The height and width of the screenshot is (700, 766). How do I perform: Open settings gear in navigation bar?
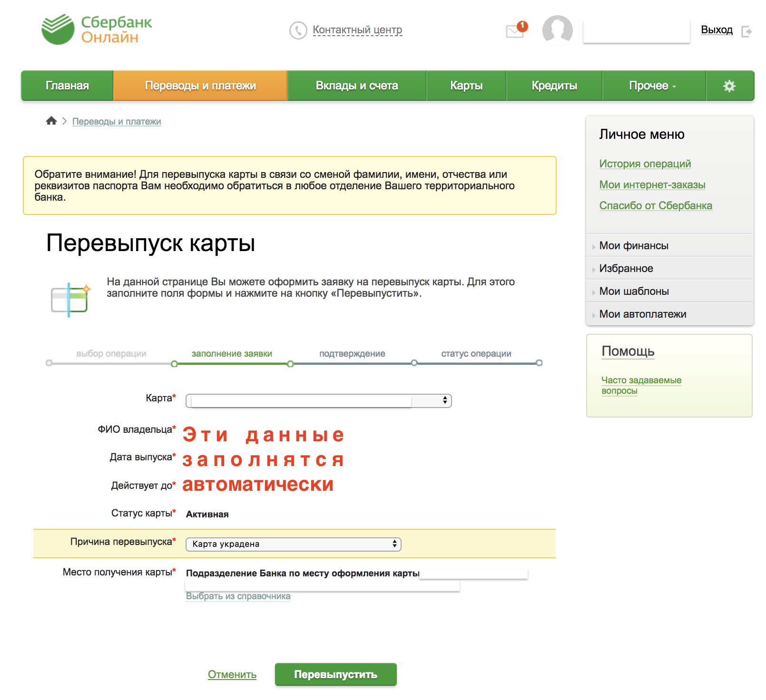point(729,86)
